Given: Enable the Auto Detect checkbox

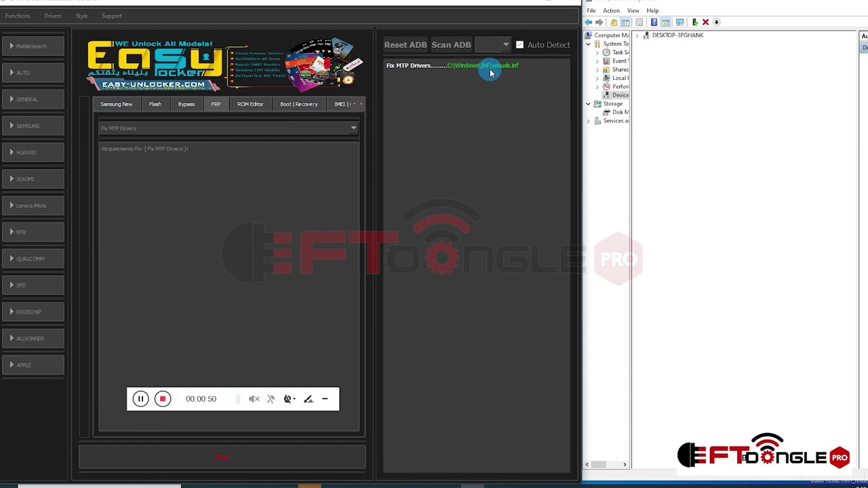Looking at the screenshot, I should [x=520, y=45].
